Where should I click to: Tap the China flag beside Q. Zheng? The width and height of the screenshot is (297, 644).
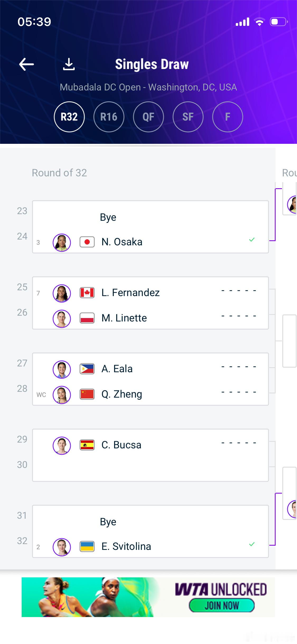(87, 394)
